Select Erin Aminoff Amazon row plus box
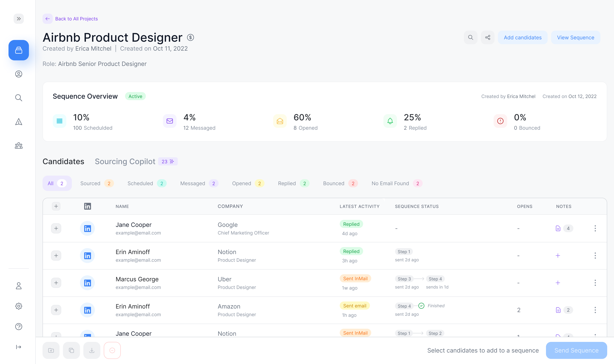The height and width of the screenshot is (364, 614). click(56, 310)
